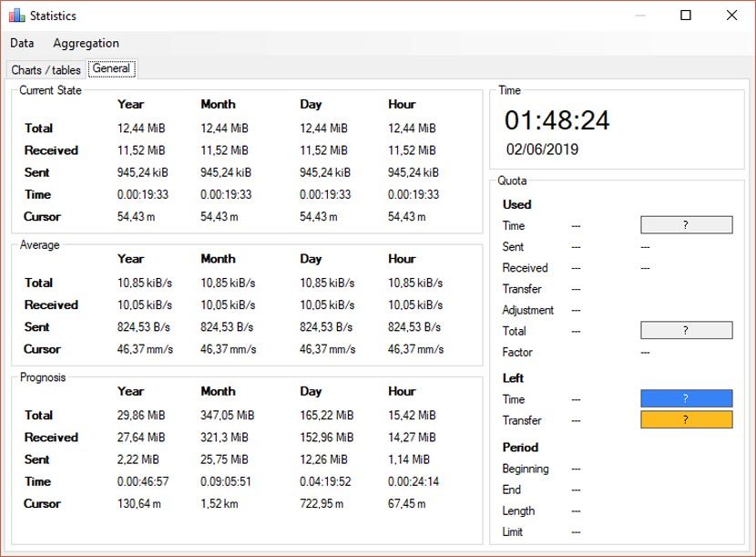756x557 pixels.
Task: Click Prognosis Month Time 0.09:05:51
Action: (x=226, y=481)
